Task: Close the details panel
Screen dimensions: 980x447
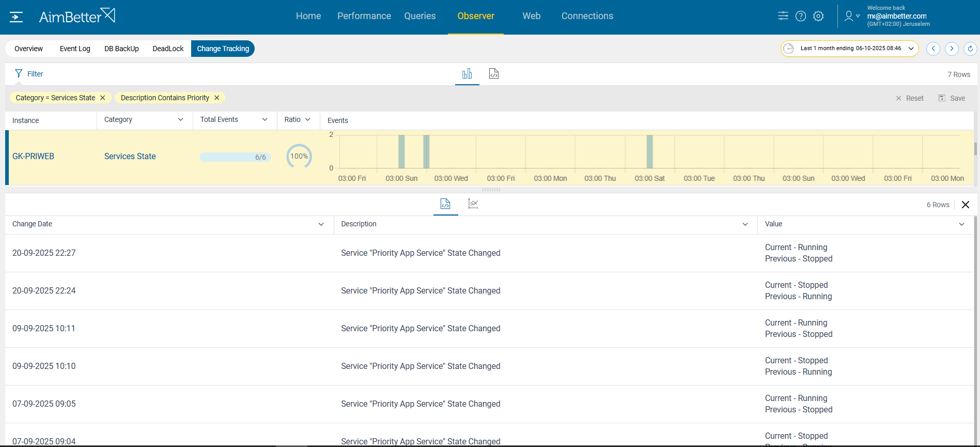Action: pos(965,205)
